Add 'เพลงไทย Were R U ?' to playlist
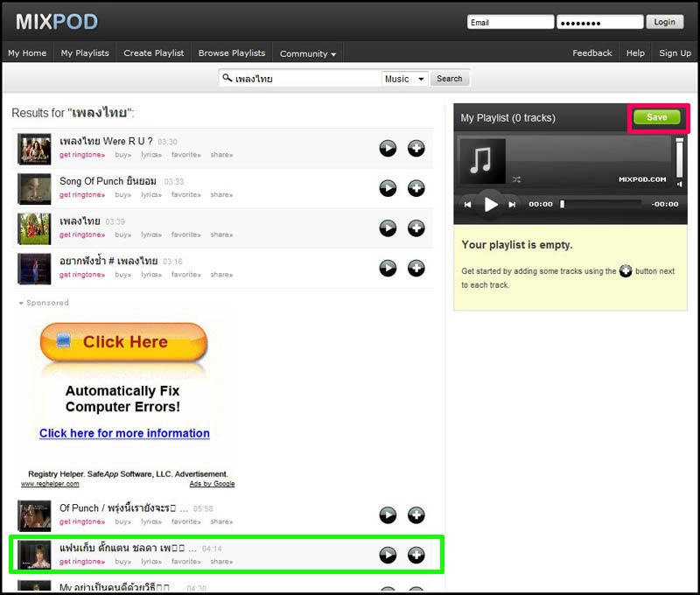 (x=416, y=148)
